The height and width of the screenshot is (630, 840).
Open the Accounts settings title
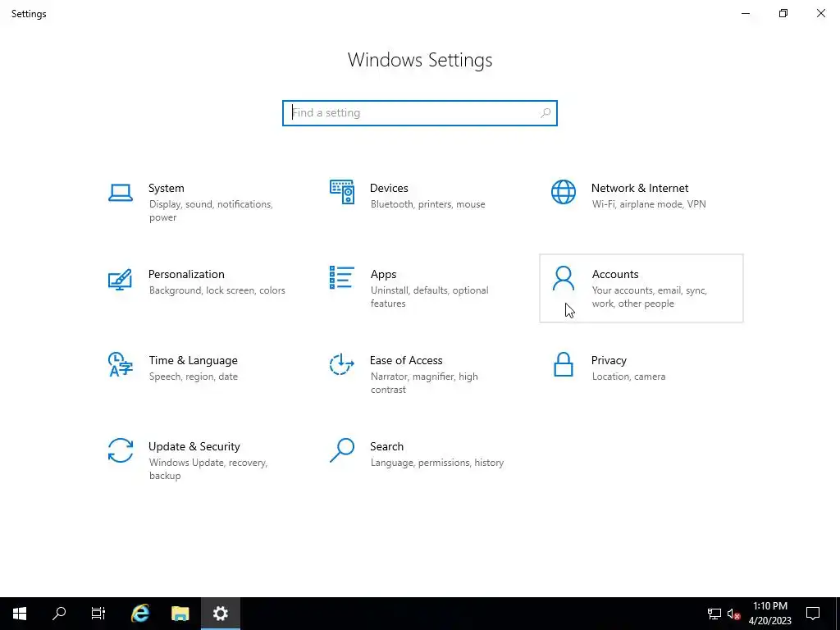(x=615, y=274)
